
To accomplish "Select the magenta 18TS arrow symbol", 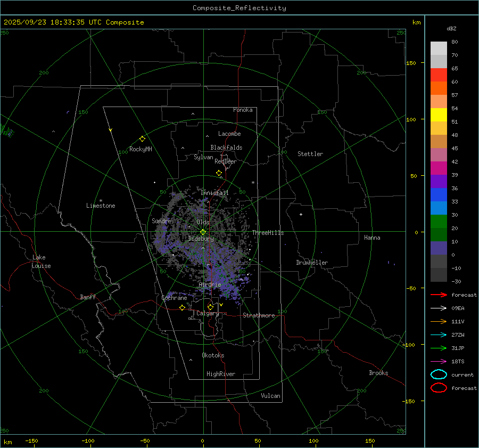I will [439, 361].
